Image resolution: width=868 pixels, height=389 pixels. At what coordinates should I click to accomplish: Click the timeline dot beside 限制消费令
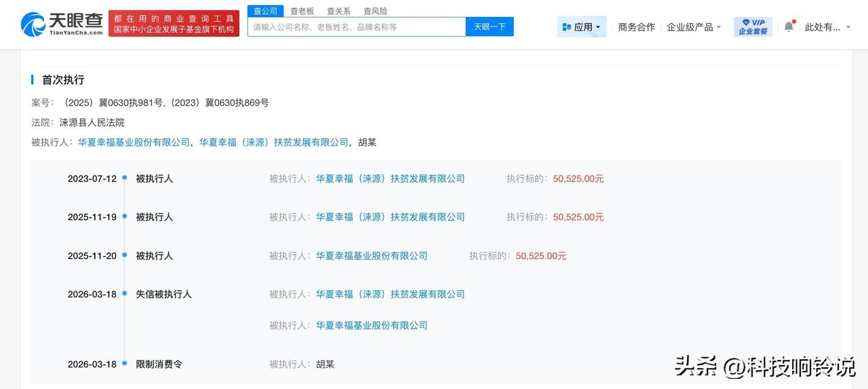(x=125, y=363)
